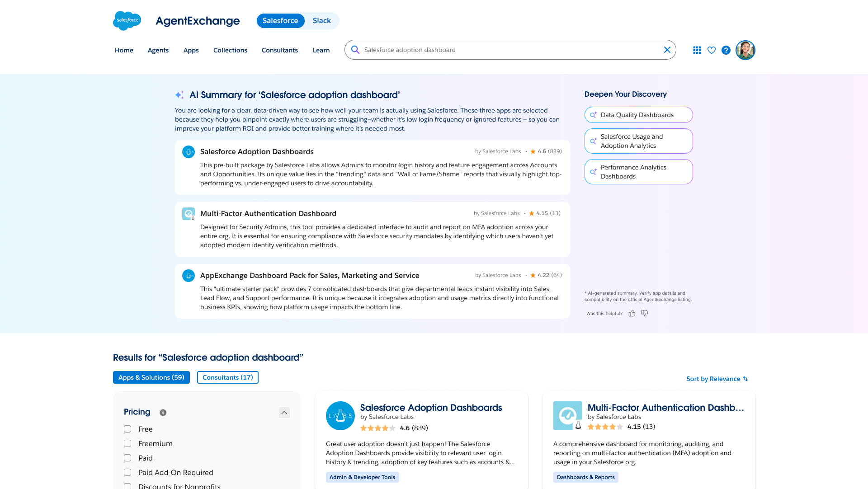Image resolution: width=868 pixels, height=489 pixels.
Task: Open the help question mark icon
Action: click(726, 50)
